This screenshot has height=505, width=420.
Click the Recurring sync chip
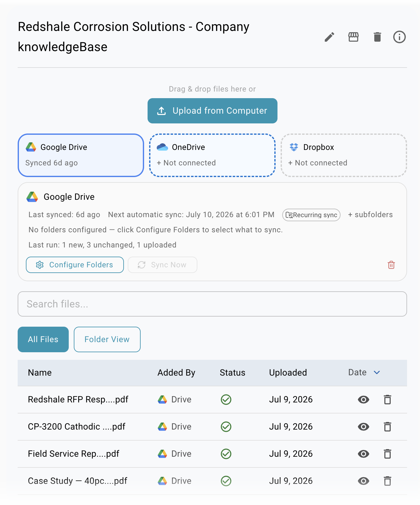click(x=311, y=215)
